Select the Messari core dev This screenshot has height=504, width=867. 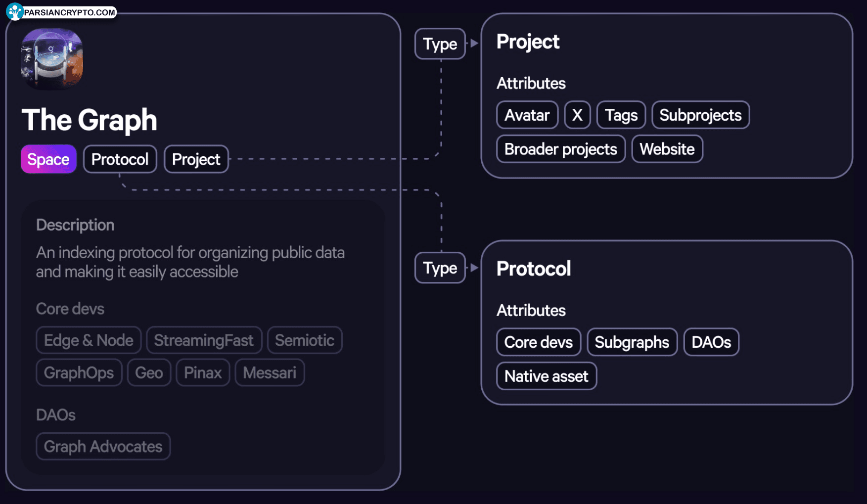(x=270, y=372)
